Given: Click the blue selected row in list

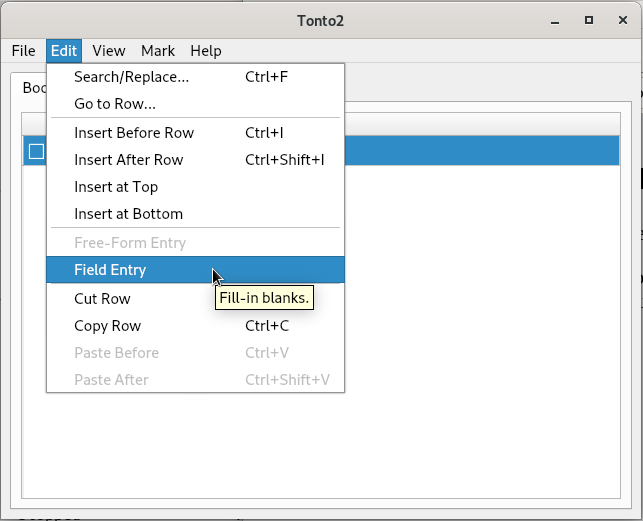Looking at the screenshot, I should pos(480,151).
